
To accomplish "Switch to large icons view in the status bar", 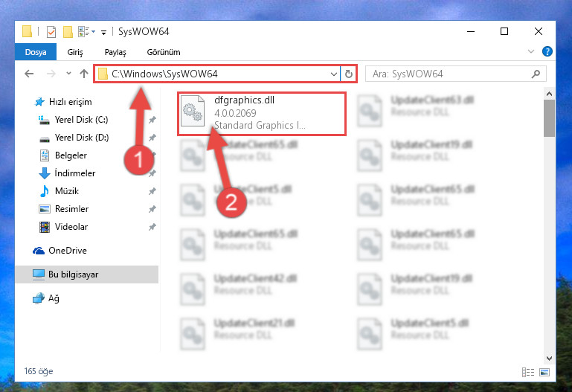I will (544, 373).
